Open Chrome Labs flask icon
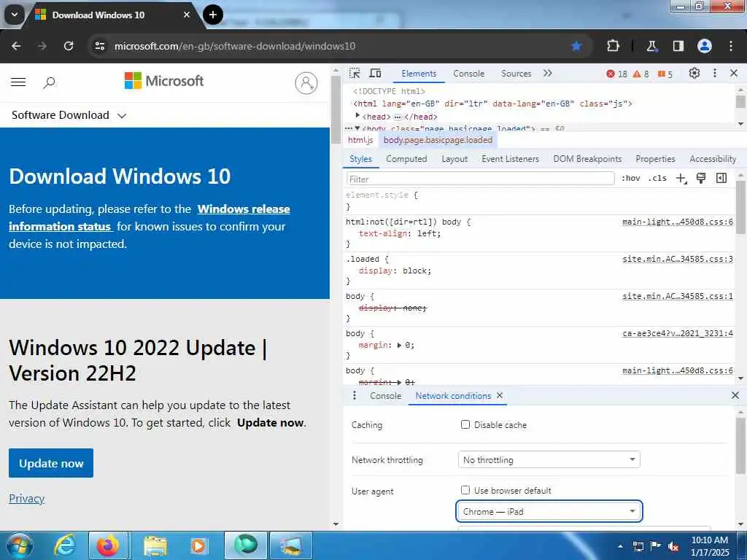This screenshot has width=747, height=560. coord(651,46)
